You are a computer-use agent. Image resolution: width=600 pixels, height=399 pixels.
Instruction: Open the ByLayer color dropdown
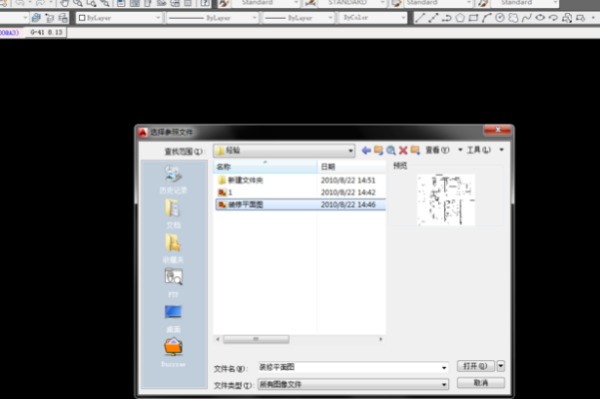(x=119, y=18)
